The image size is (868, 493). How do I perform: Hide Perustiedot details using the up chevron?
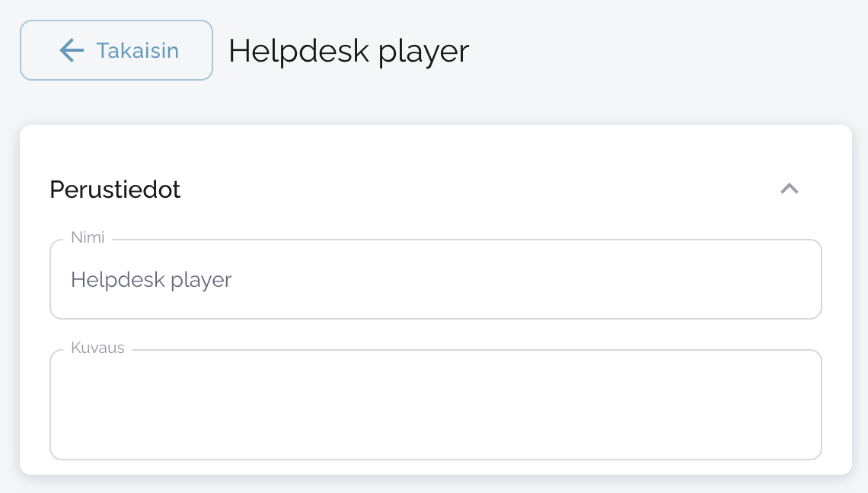pyautogui.click(x=790, y=189)
